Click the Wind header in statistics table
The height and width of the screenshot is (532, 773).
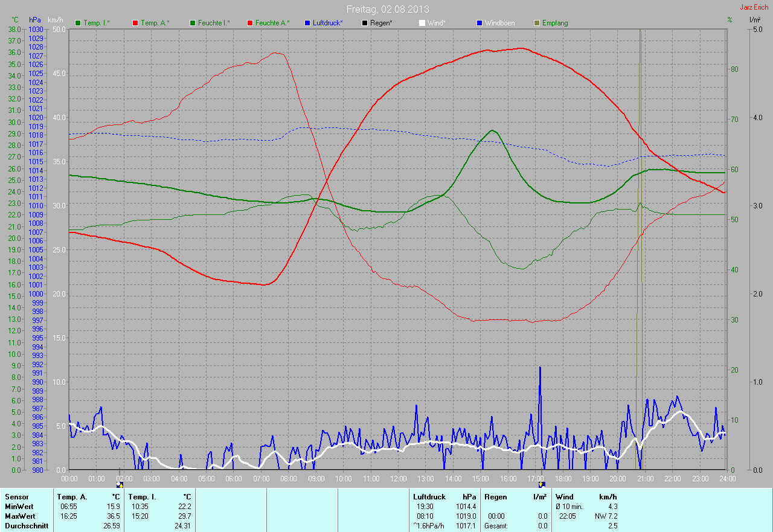(564, 496)
